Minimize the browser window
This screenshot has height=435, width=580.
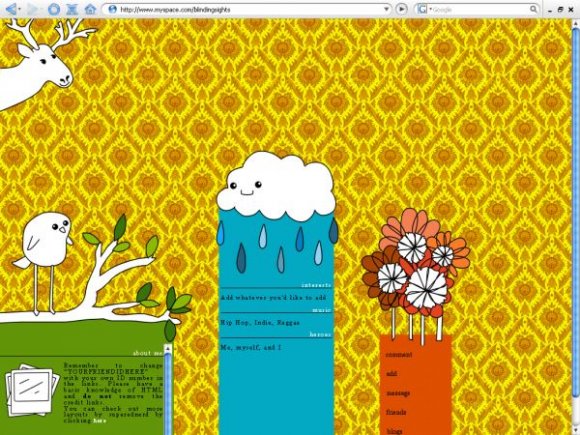point(550,10)
